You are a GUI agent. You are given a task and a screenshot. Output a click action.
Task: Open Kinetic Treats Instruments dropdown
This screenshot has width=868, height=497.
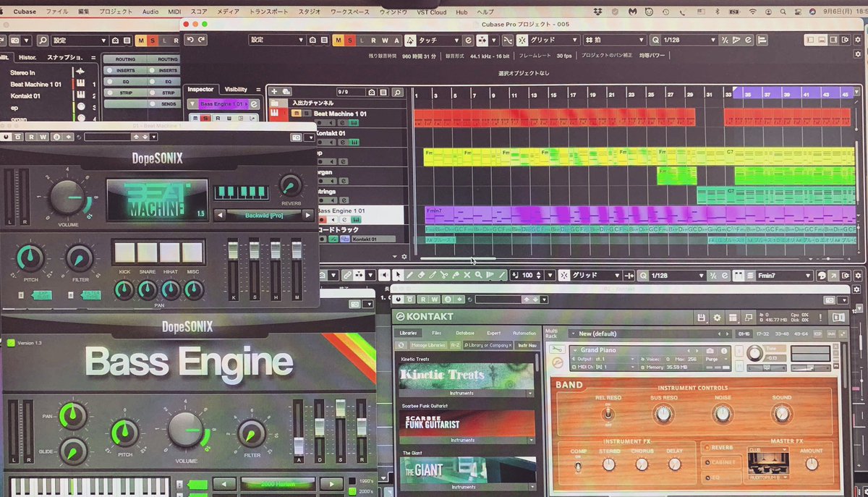(466, 394)
